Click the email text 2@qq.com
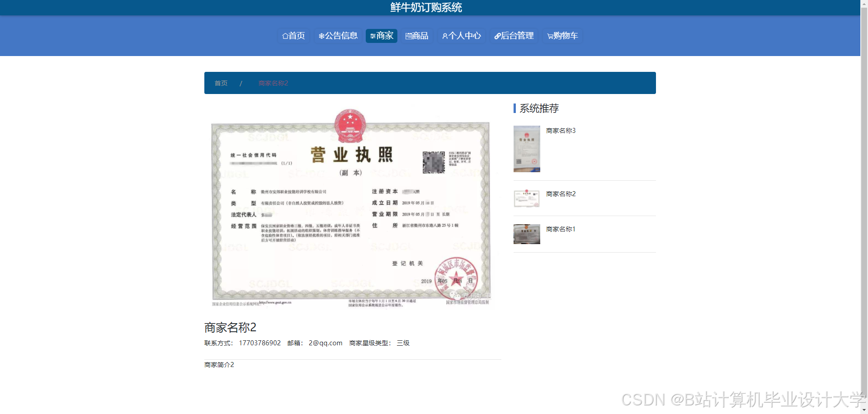 coord(325,343)
